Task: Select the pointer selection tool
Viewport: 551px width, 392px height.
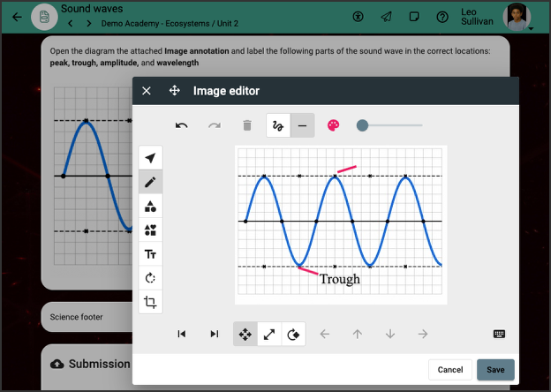Action: coord(150,158)
